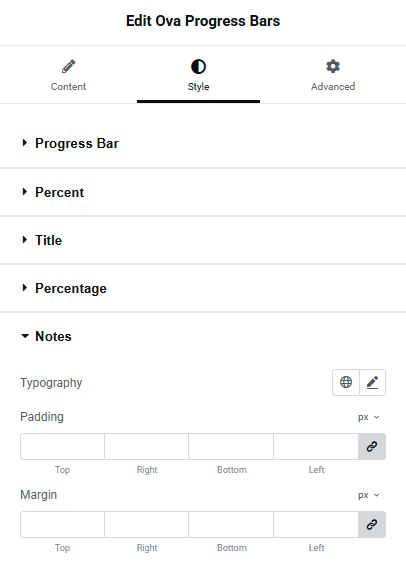Open the Padding px unit dropdown

pyautogui.click(x=368, y=417)
